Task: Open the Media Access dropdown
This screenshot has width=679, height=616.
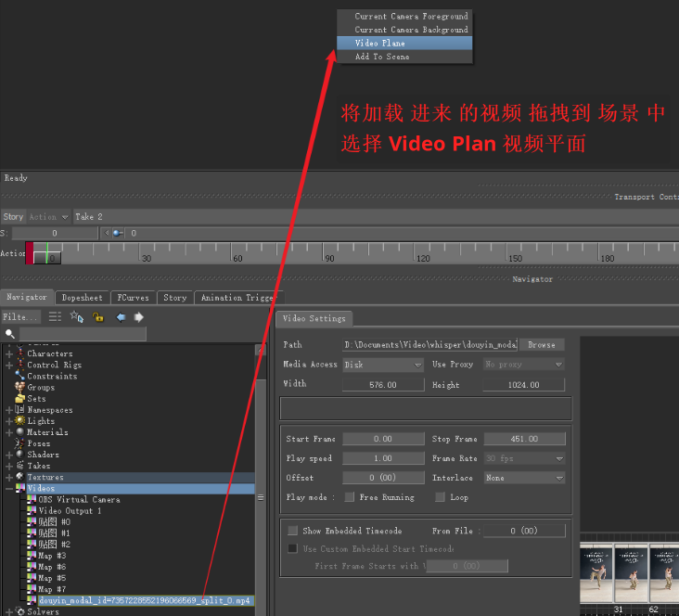Action: pyautogui.click(x=382, y=365)
